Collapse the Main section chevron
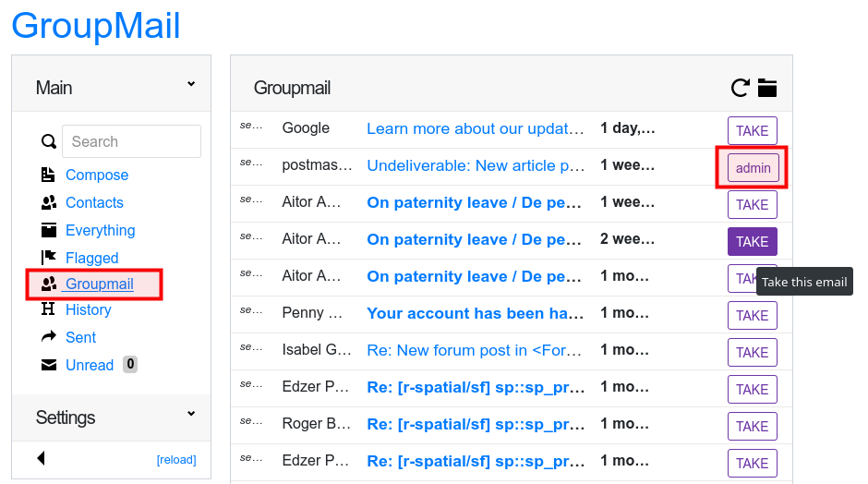868x484 pixels. click(x=191, y=84)
